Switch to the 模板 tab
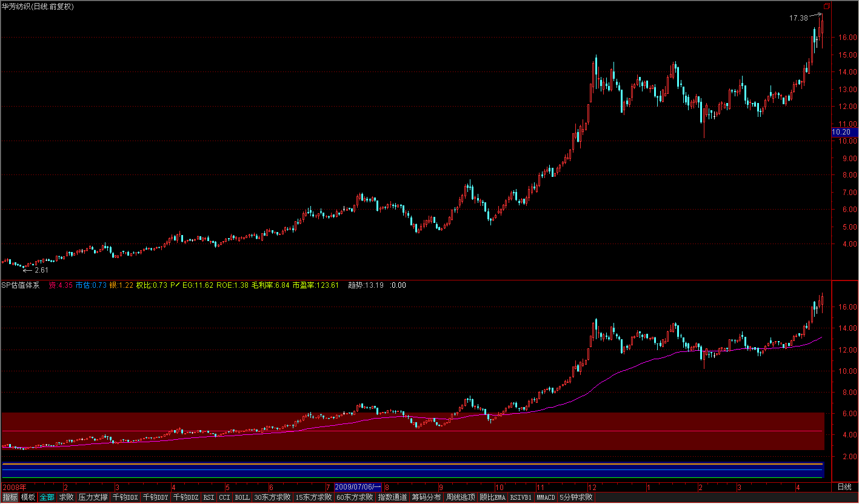Viewport: 859px width, 504px height. coord(28,497)
